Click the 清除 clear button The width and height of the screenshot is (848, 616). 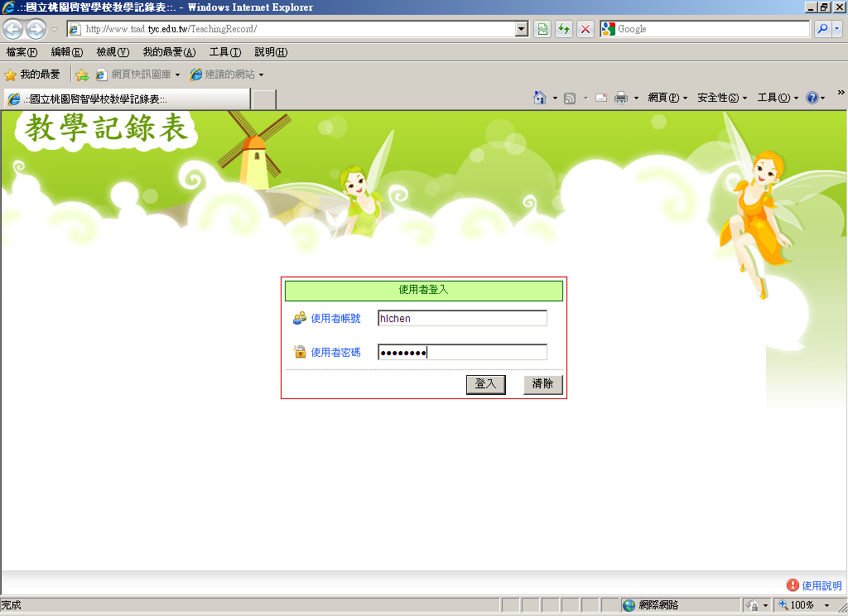coord(543,384)
